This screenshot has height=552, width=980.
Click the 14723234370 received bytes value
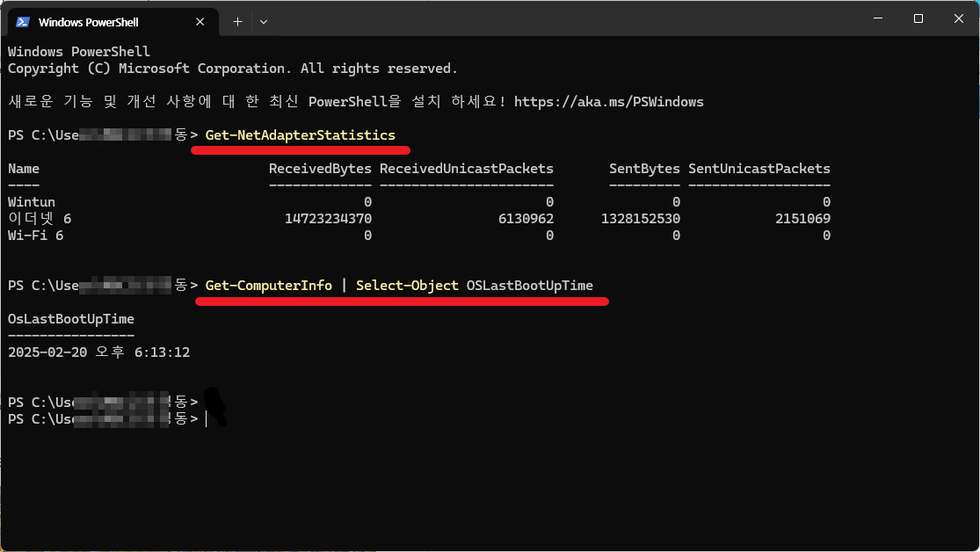pos(328,219)
